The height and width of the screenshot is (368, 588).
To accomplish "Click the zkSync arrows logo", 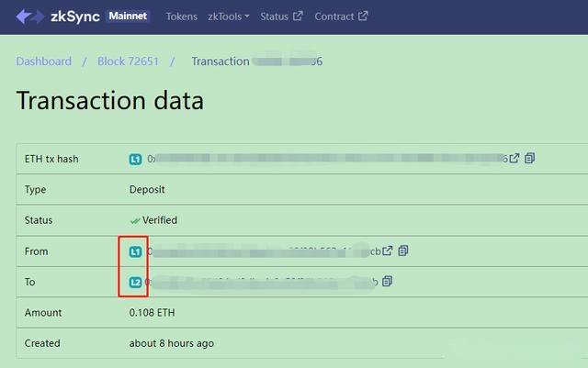I will click(30, 17).
